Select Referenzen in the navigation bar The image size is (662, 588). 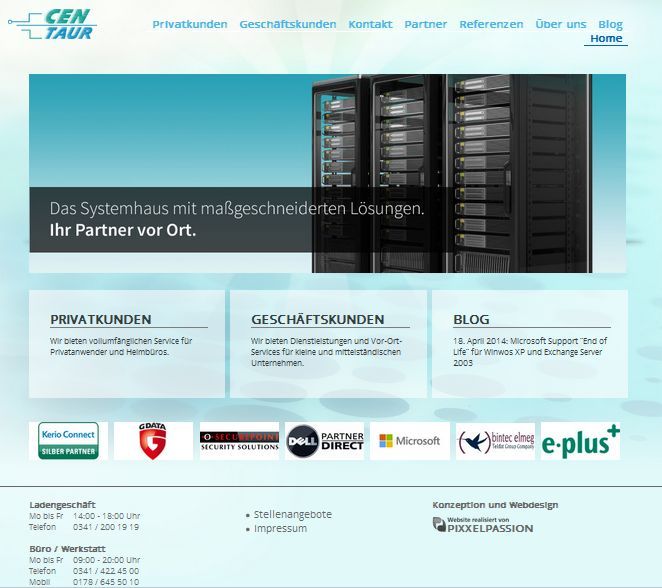tap(491, 24)
